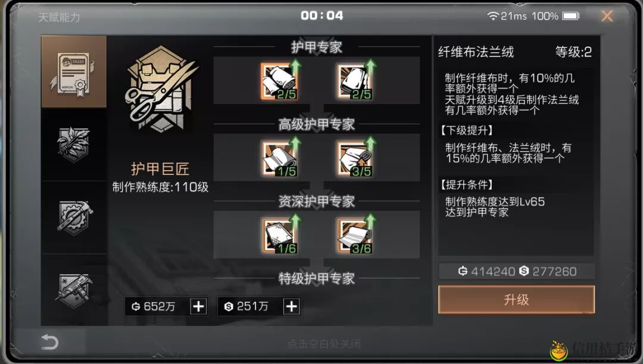Select the trade certificate sidebar tab
Image resolution: width=643 pixels, height=364 pixels.
tap(74, 71)
